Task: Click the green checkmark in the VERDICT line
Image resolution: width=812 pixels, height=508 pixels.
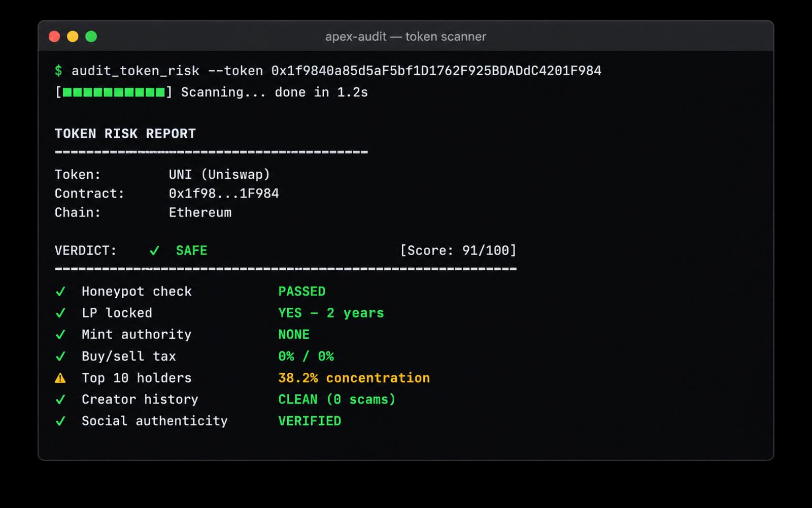Action: tap(154, 251)
